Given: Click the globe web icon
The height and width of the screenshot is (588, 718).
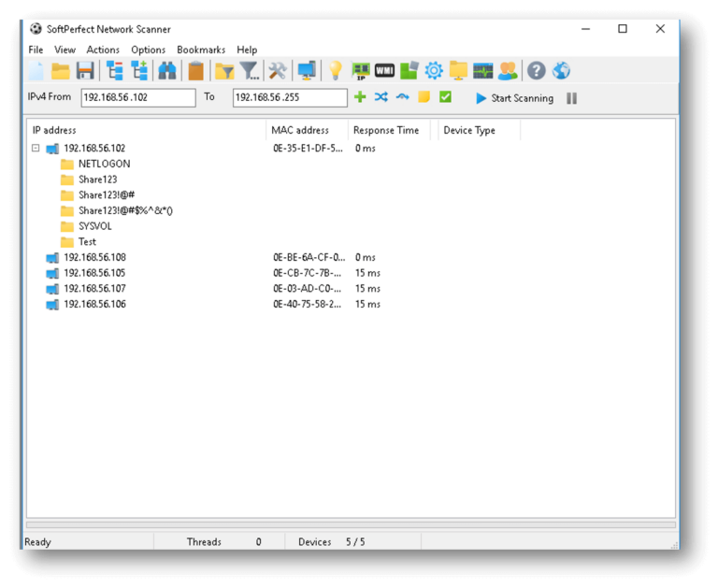Looking at the screenshot, I should click(561, 71).
